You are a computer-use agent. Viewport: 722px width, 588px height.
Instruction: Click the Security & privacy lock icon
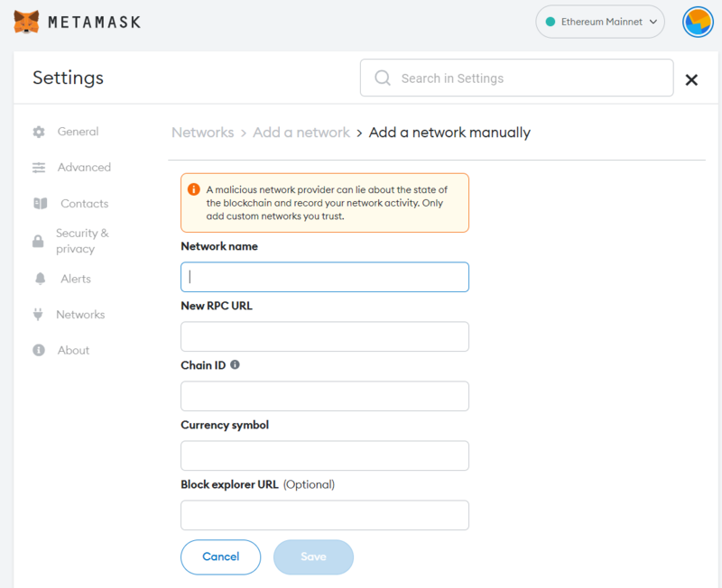pyautogui.click(x=40, y=241)
